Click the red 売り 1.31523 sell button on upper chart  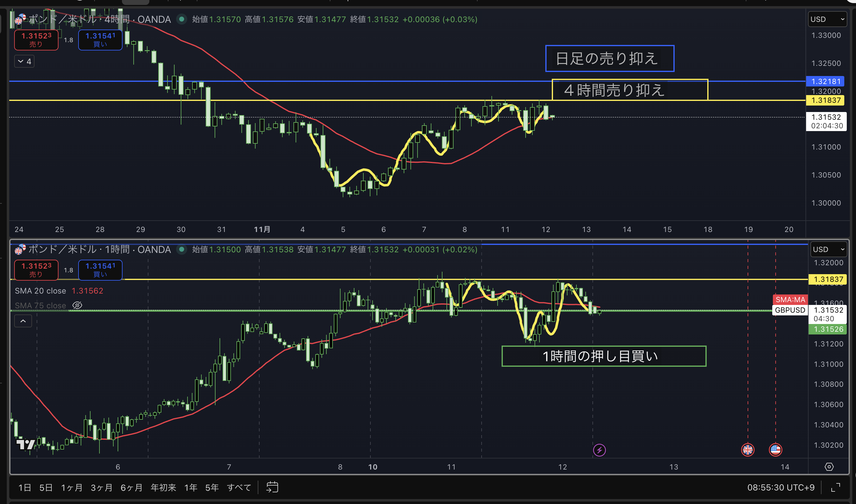36,40
